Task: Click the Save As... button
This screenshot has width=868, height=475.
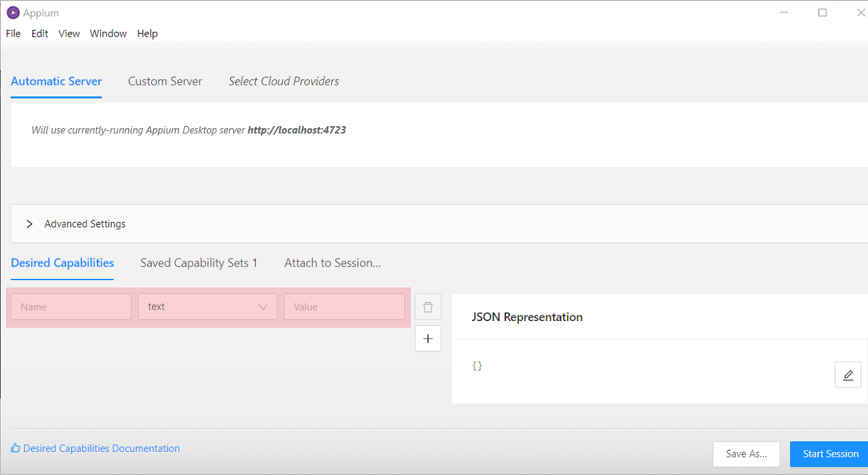Action: (747, 454)
